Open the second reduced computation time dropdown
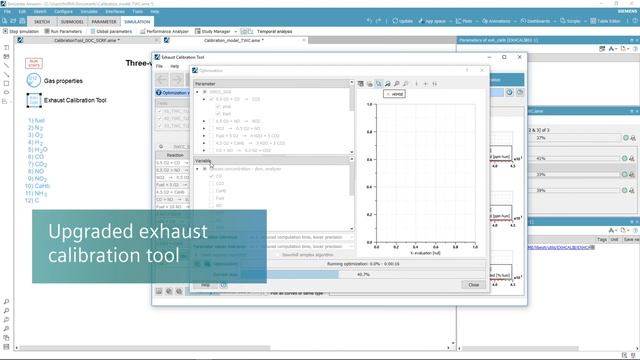The height and width of the screenshot is (360, 640). (x=301, y=247)
